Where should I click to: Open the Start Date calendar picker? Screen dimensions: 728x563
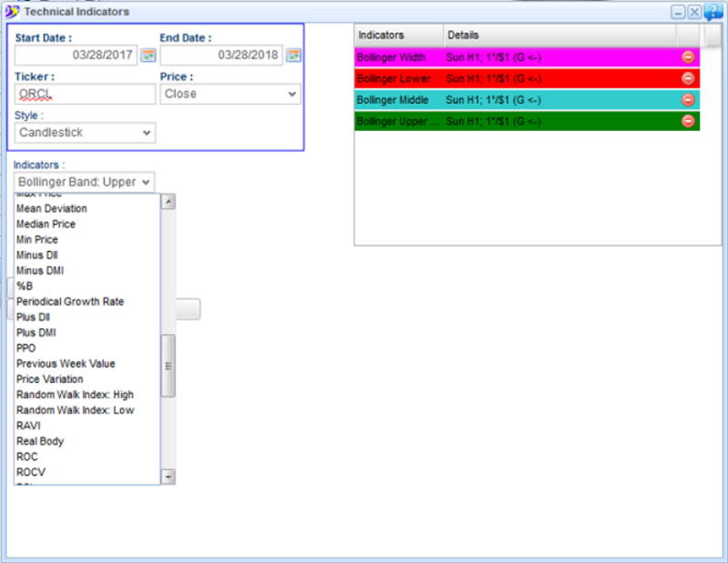147,55
